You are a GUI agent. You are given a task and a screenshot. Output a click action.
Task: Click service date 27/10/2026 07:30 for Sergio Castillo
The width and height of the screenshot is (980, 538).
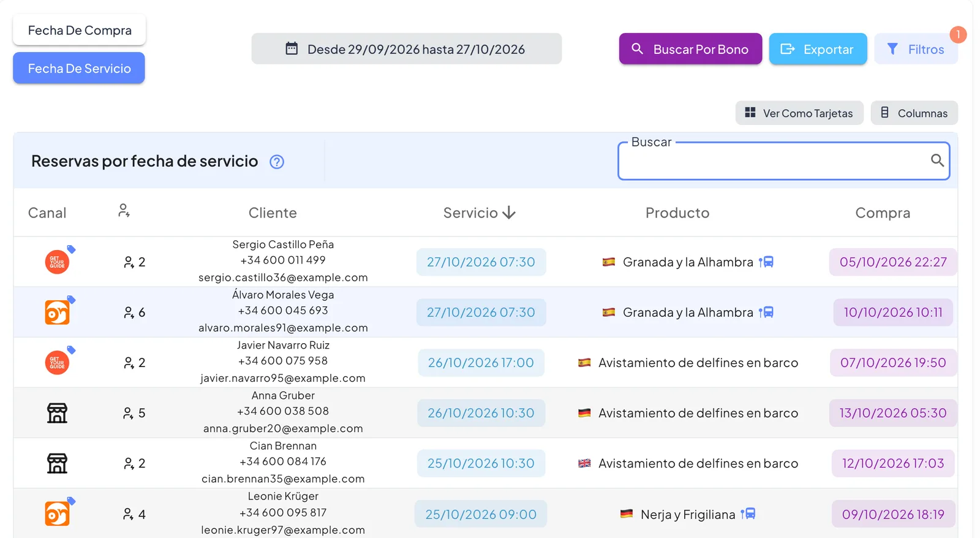[481, 262]
